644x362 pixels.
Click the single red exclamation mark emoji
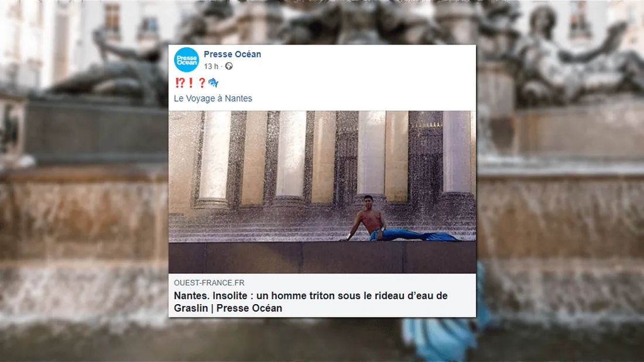coord(191,83)
